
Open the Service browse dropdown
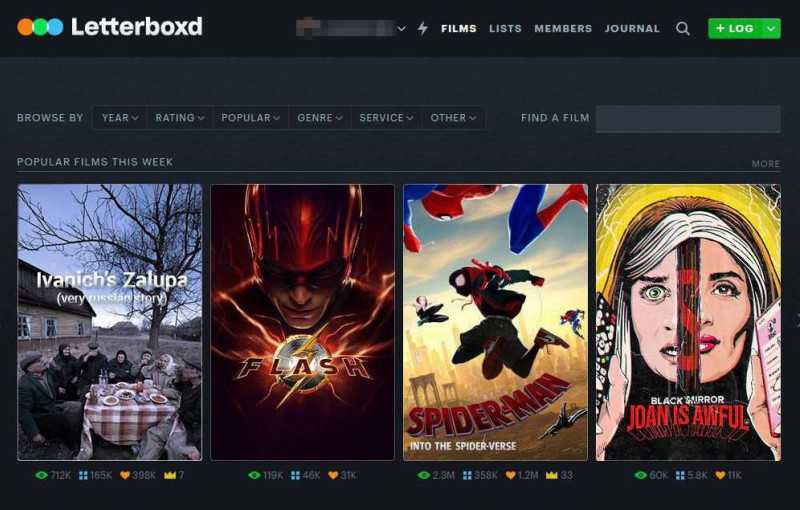click(386, 118)
